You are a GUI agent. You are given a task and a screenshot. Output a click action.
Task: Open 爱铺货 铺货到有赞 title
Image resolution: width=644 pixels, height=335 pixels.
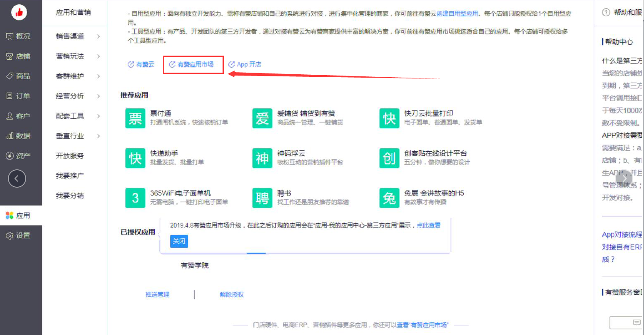[x=306, y=113]
